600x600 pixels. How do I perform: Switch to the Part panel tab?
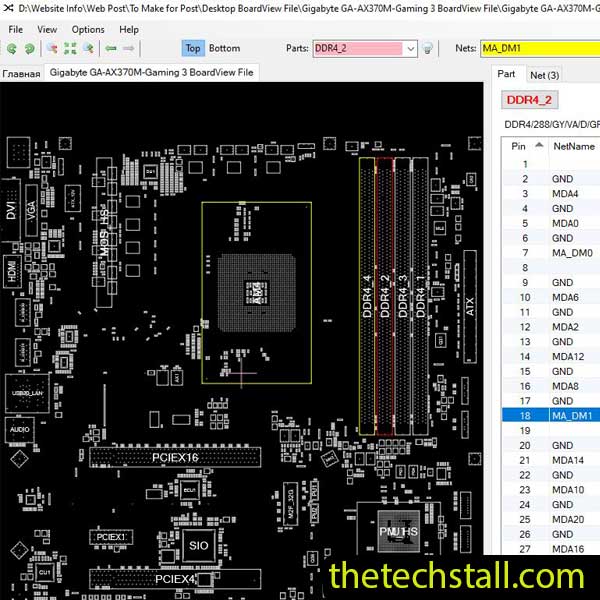[506, 74]
